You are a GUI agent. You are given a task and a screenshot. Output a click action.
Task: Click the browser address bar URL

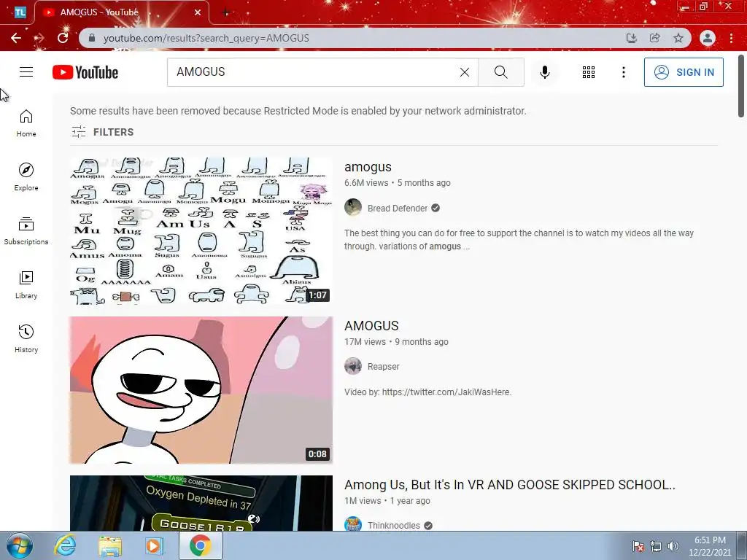(206, 38)
